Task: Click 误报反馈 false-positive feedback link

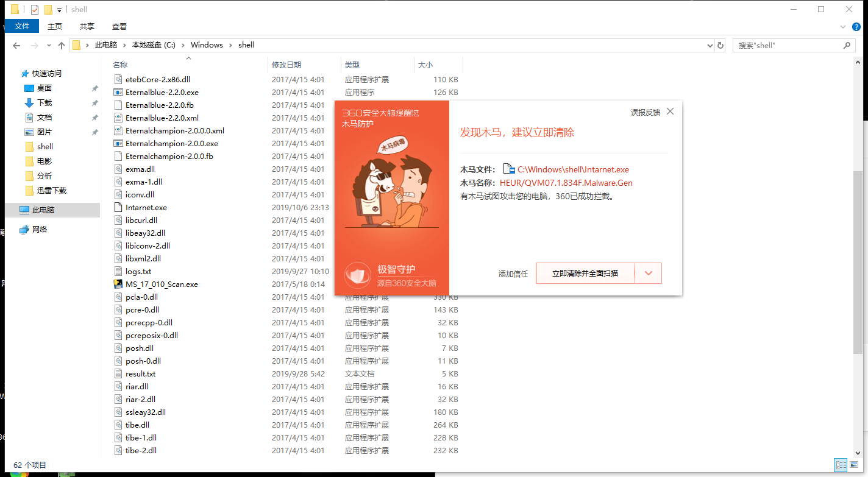Action: pos(646,113)
